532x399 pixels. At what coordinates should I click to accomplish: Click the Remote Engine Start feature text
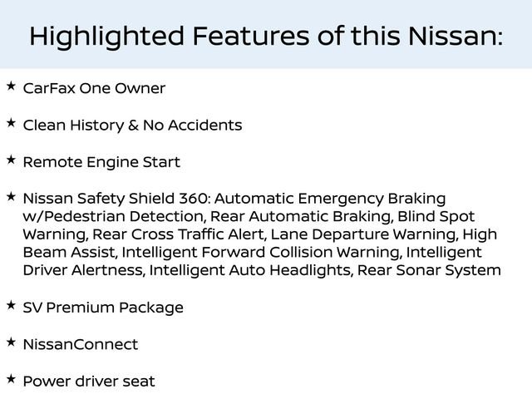tap(101, 162)
